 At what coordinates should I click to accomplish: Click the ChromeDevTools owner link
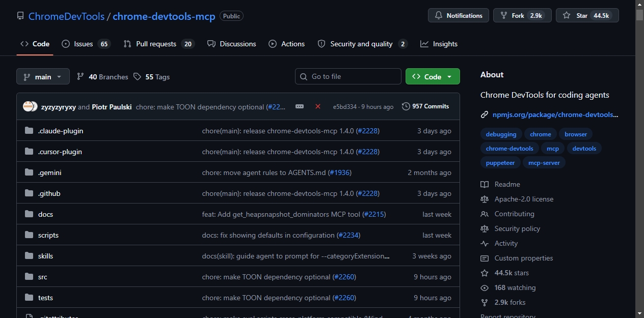point(66,16)
